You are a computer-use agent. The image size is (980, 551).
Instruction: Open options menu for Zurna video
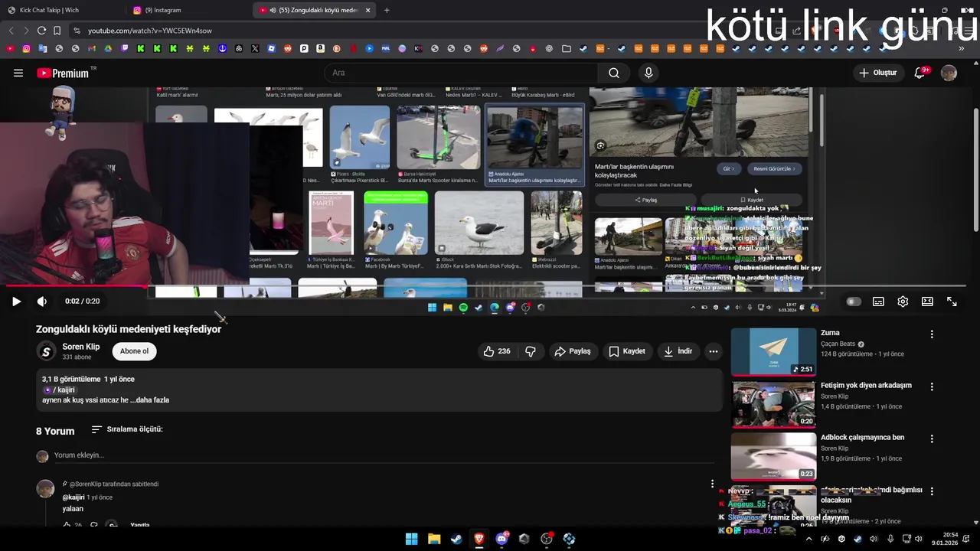point(932,334)
